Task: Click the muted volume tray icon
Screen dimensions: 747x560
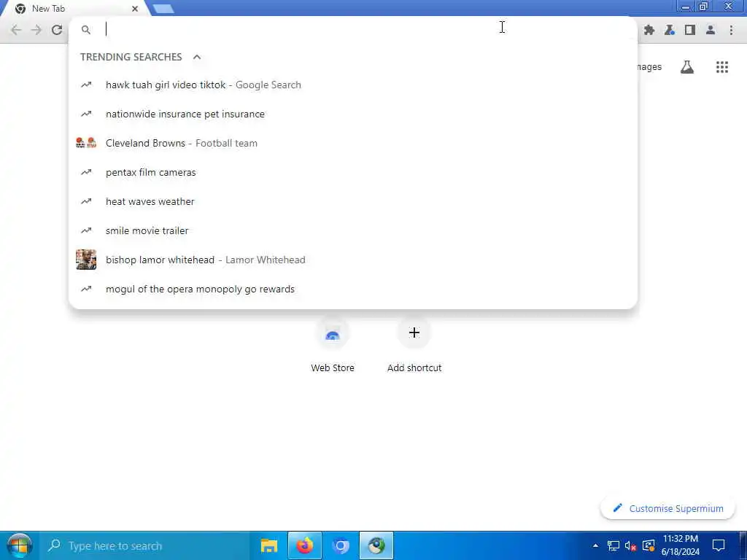Action: coord(631,545)
